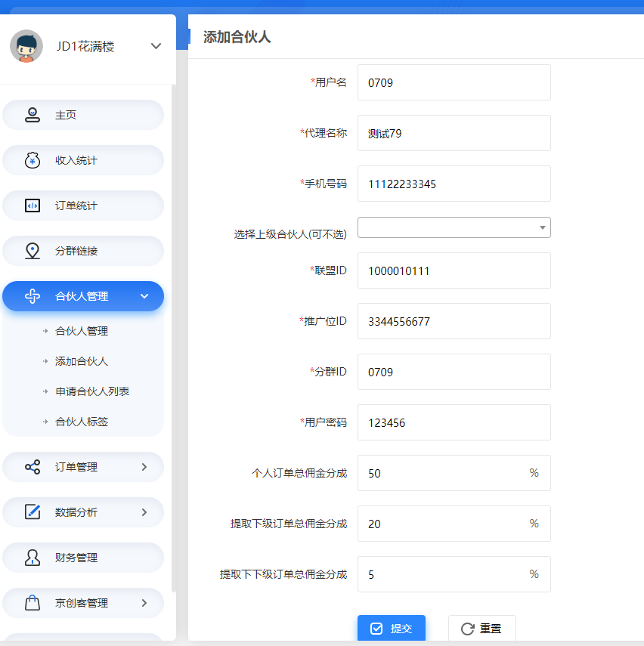Click the 用户密码 input field

tap(454, 422)
